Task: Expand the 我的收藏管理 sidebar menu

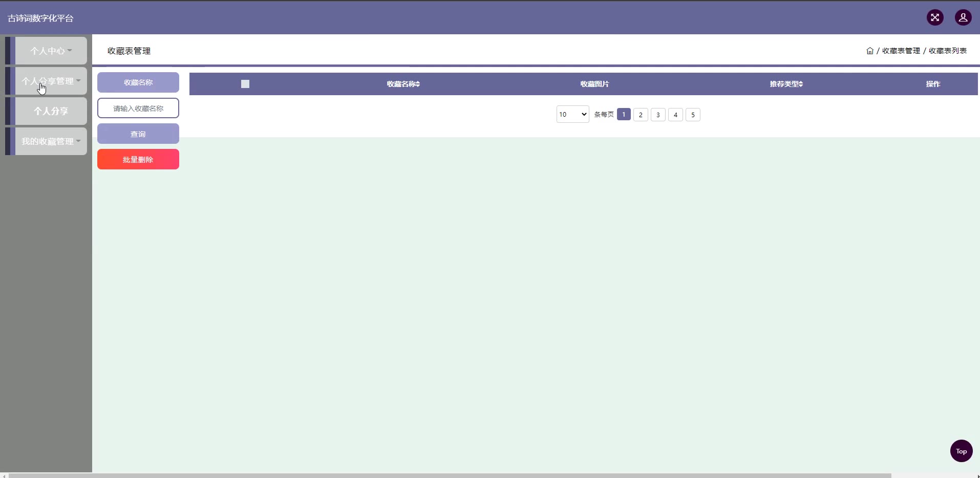Action: pos(51,141)
